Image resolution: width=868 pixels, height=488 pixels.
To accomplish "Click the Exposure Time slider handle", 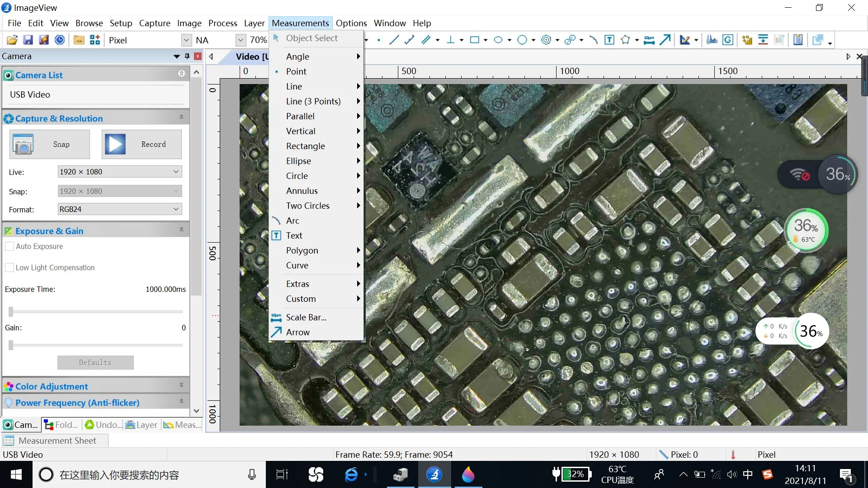I will pos(11,311).
